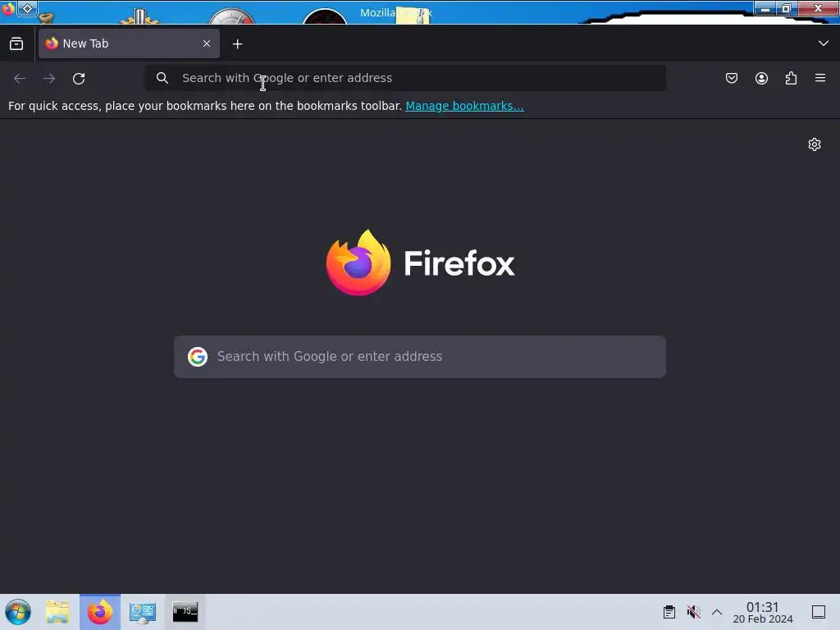Follow the Manage bookmarks link
The width and height of the screenshot is (840, 630).
(464, 106)
